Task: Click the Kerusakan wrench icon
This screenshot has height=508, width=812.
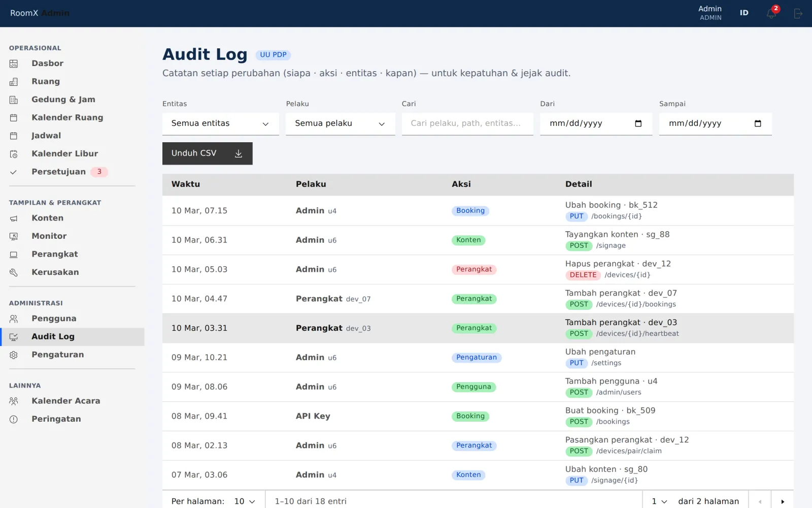Action: click(14, 272)
